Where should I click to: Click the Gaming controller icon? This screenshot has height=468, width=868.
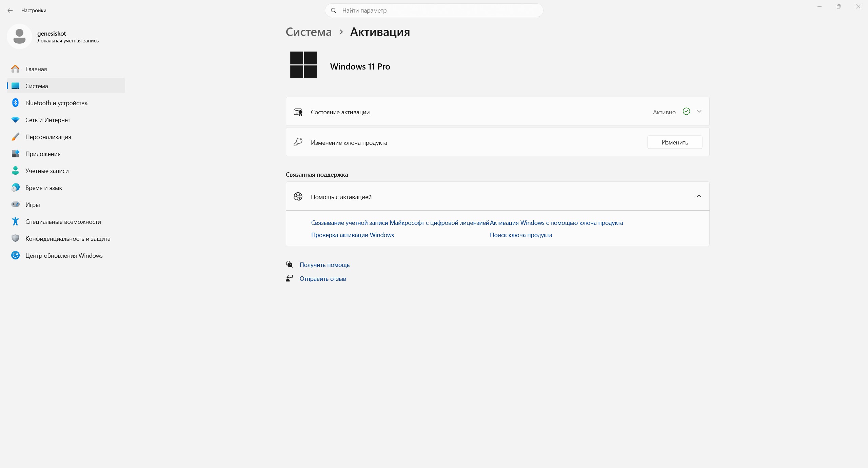point(15,204)
